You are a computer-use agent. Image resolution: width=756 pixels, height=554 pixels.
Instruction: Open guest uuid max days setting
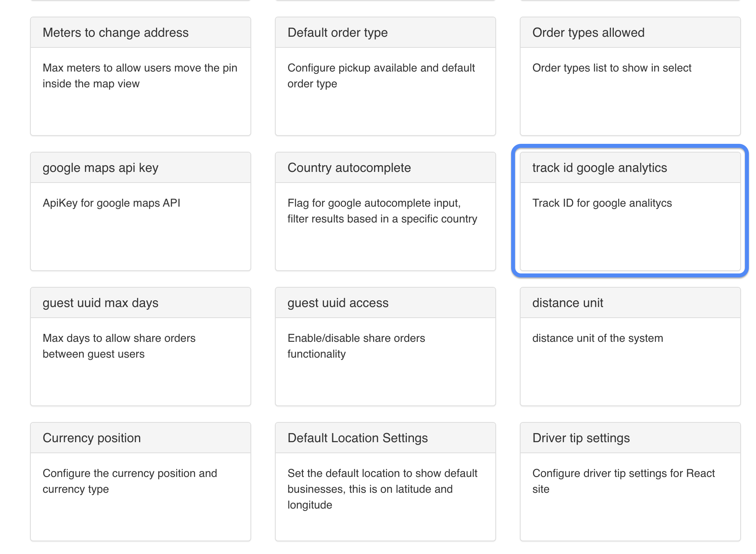point(141,347)
